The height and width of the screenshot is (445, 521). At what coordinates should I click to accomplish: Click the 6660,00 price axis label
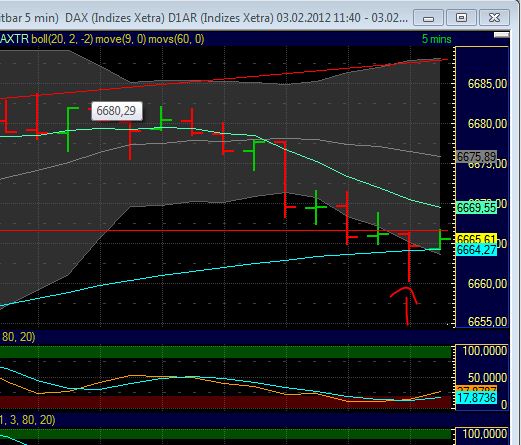click(x=487, y=284)
